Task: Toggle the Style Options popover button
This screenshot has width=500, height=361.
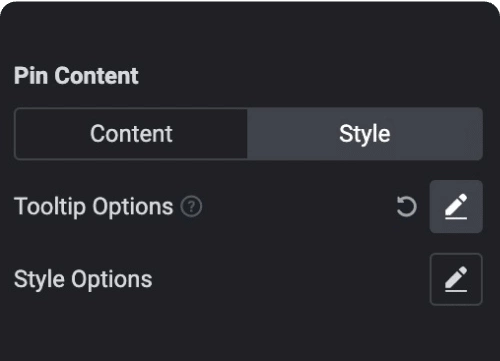Action: point(456,279)
